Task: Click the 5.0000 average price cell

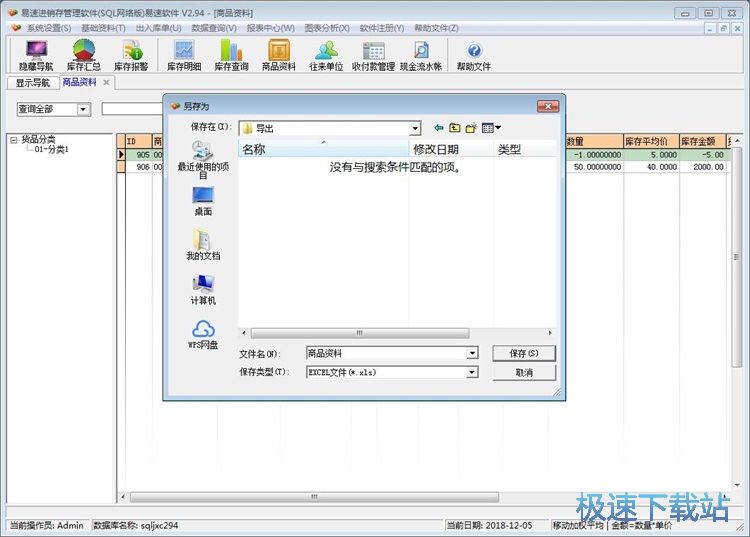Action: point(651,154)
